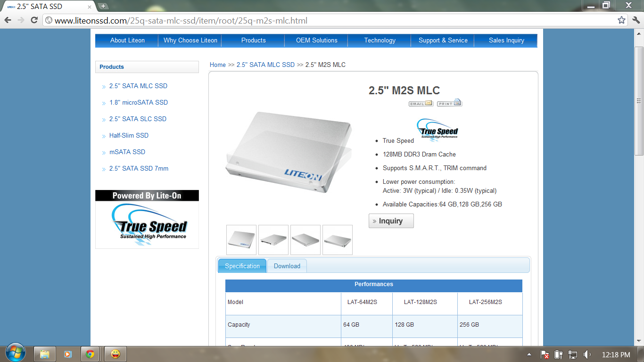View the third product thumbnail
Image resolution: width=644 pixels, height=362 pixels.
pos(305,240)
